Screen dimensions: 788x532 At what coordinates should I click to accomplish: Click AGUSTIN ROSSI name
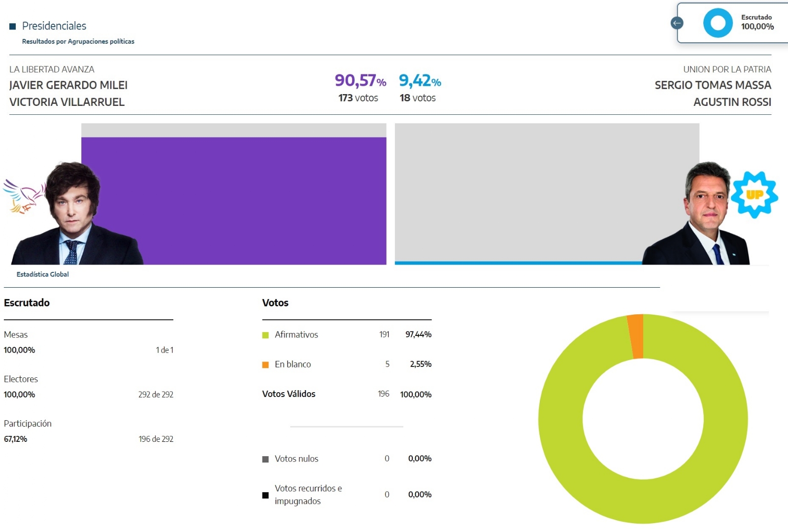tap(732, 102)
